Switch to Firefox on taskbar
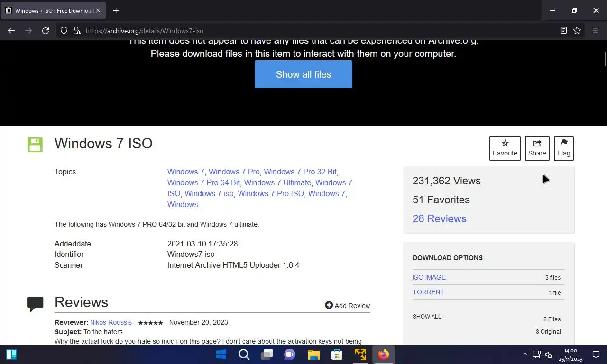The image size is (607, 364). [x=383, y=354]
